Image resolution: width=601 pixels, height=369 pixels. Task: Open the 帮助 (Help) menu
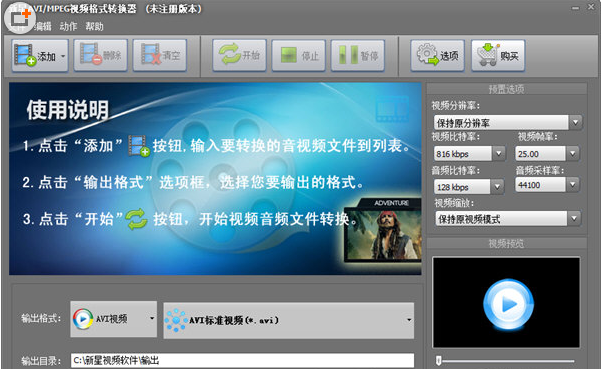[94, 26]
